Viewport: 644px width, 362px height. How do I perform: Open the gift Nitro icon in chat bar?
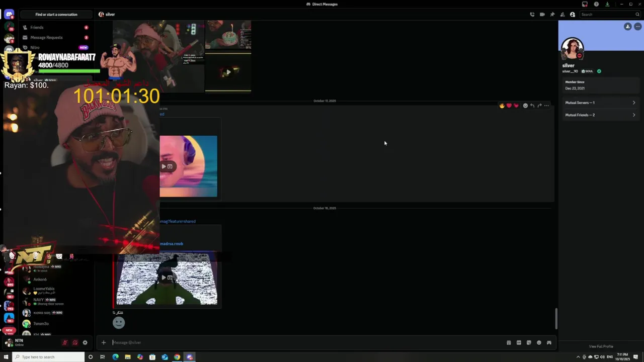[509, 342]
